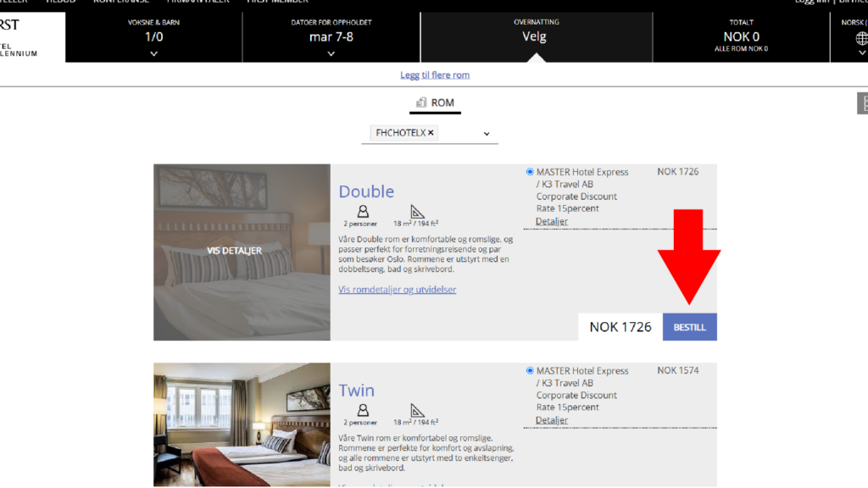The height and width of the screenshot is (488, 868).
Task: Click the Double room description text
Action: click(426, 254)
